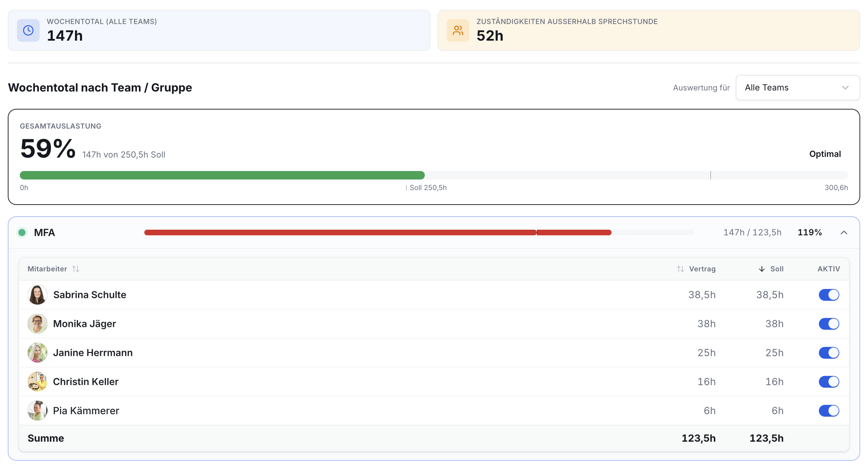Toggle the active switch for Pia Kämmerer

coord(829,411)
